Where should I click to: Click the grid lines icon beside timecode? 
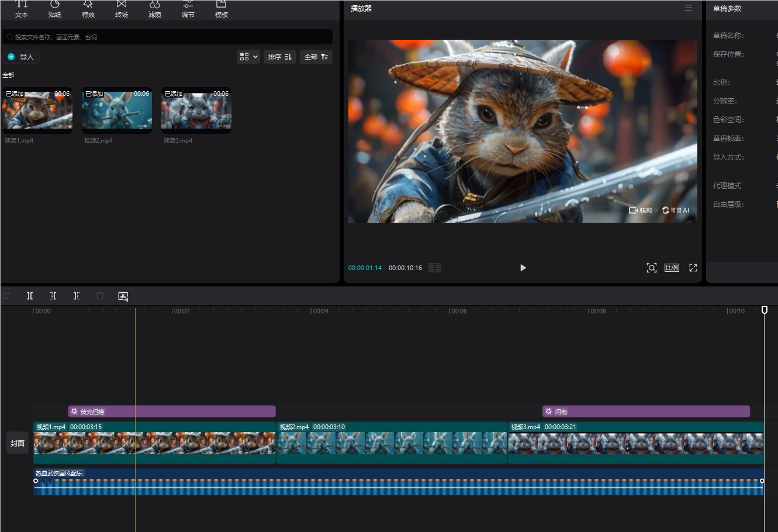coord(435,268)
